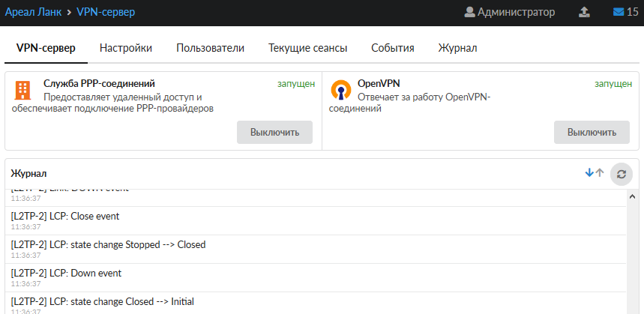The height and width of the screenshot is (314, 644).
Task: Select the События tab
Action: click(x=392, y=48)
